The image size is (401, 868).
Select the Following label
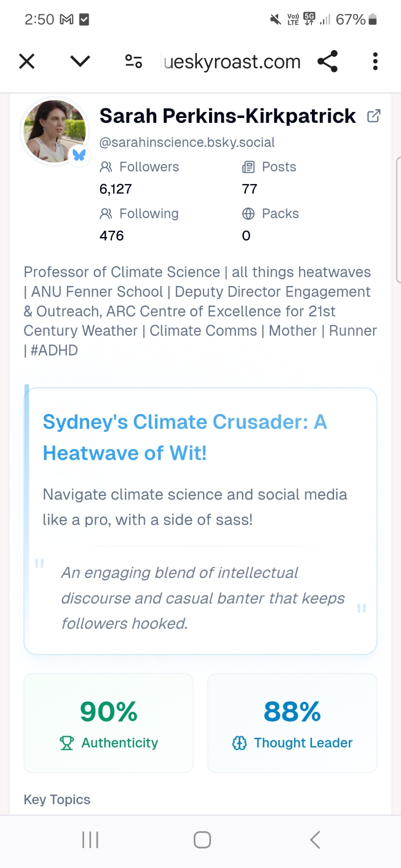[149, 214]
